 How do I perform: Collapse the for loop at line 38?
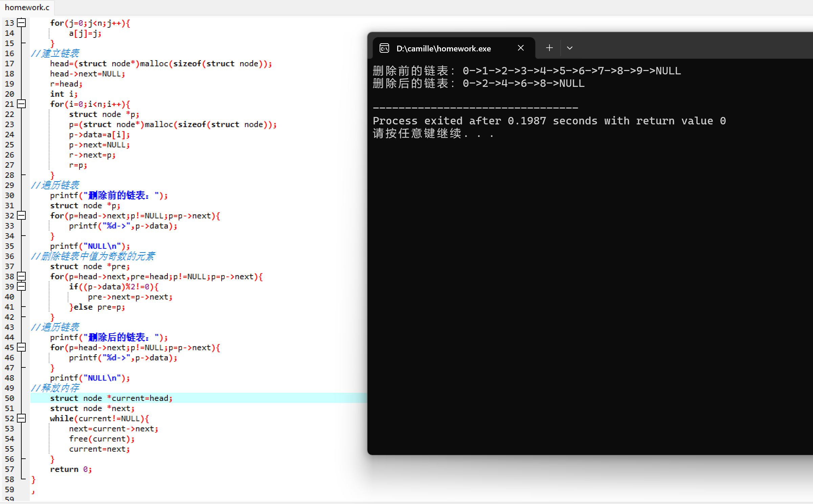pyautogui.click(x=21, y=277)
